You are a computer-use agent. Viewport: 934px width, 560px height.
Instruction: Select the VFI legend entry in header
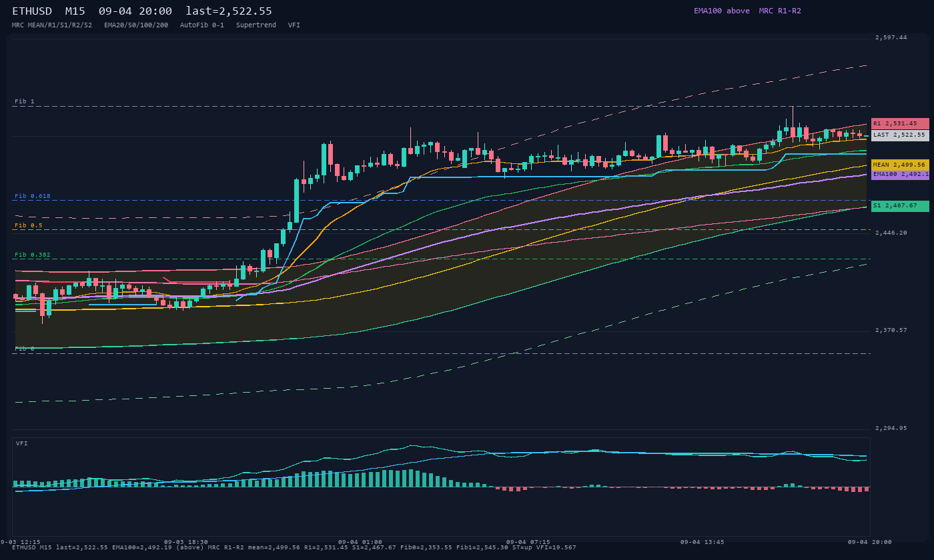(x=294, y=25)
